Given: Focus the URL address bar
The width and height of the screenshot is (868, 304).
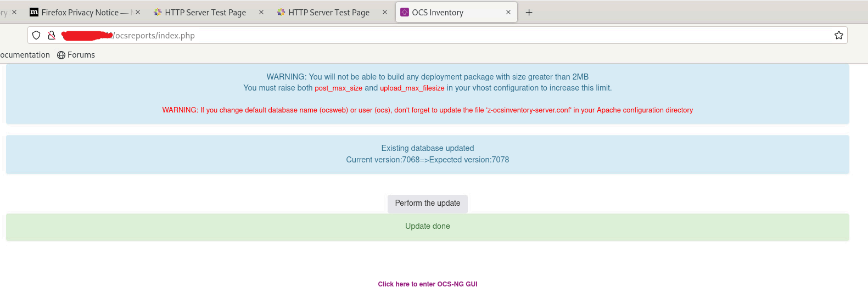Looking at the screenshot, I should (437, 35).
